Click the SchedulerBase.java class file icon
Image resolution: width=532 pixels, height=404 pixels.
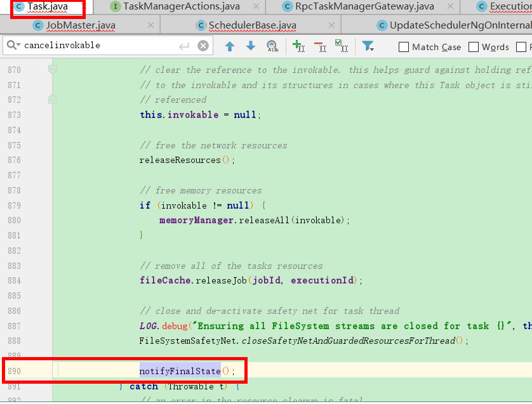[201, 25]
